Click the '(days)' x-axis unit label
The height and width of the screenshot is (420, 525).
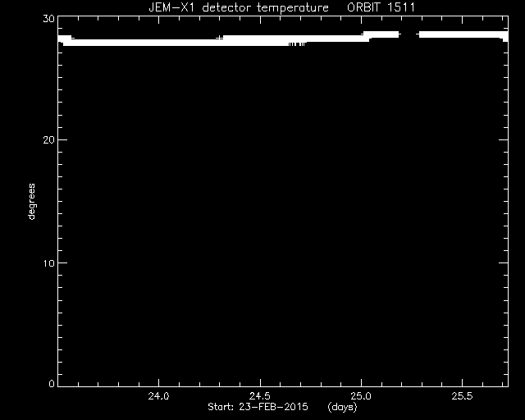click(x=342, y=407)
